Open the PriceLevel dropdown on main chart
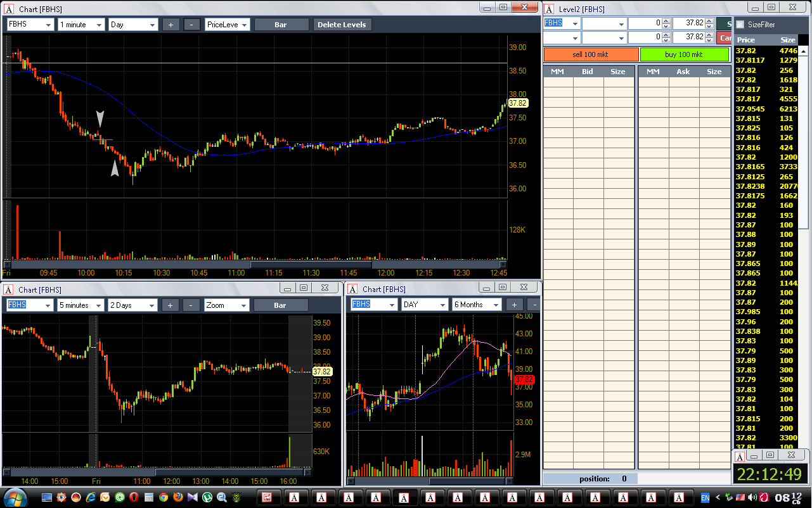The width and height of the screenshot is (812, 508). click(x=227, y=25)
